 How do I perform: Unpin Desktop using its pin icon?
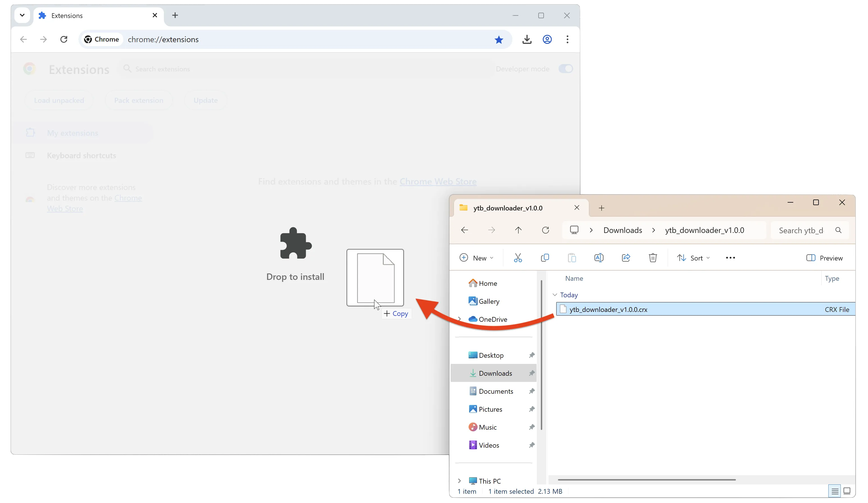tap(532, 355)
